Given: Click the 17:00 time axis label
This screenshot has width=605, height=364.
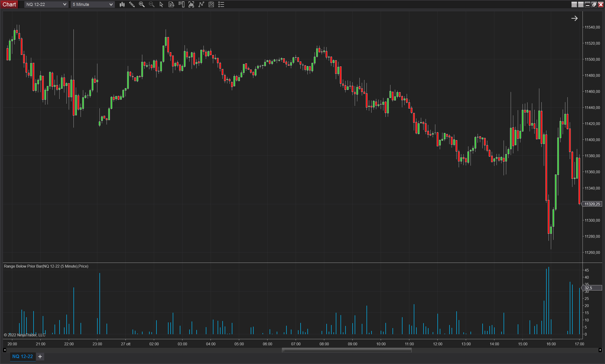Looking at the screenshot, I should click(x=579, y=344).
